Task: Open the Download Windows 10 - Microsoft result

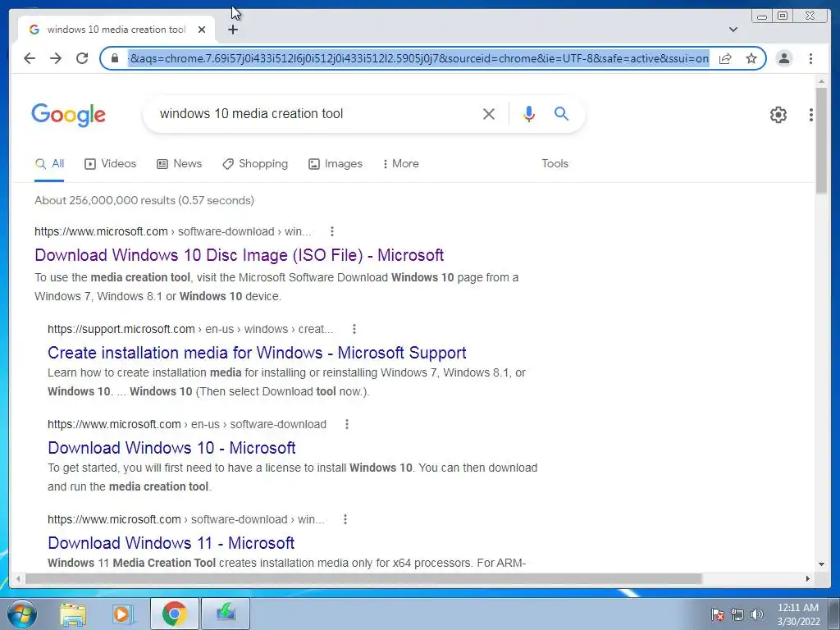Action: tap(171, 448)
